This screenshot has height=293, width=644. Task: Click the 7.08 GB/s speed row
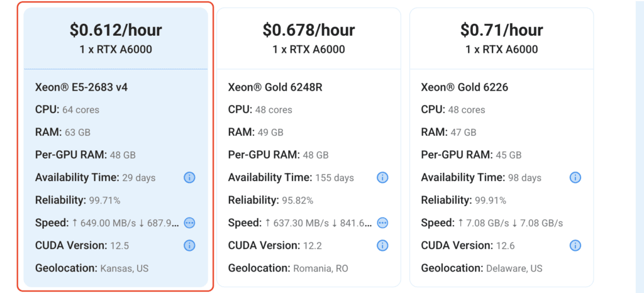pos(492,223)
